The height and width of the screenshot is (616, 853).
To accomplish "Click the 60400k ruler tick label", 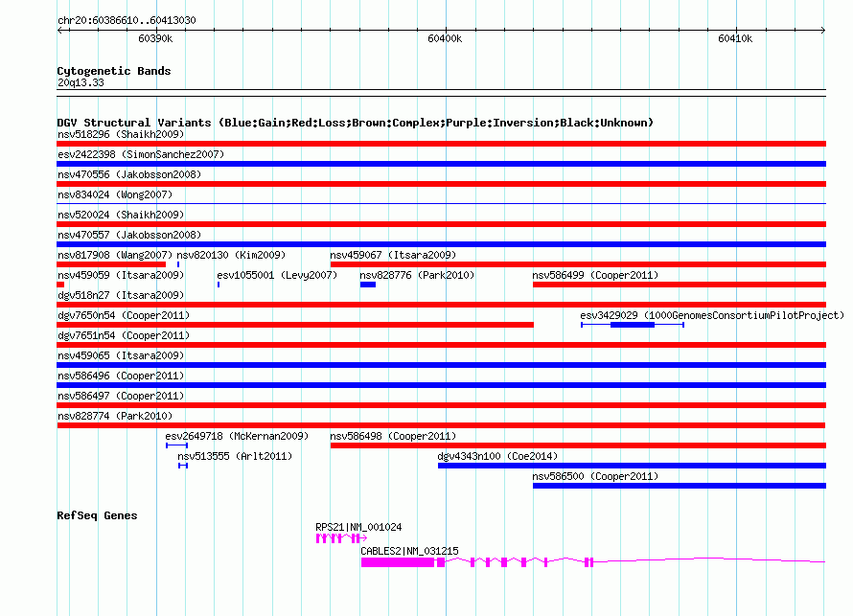I will click(445, 38).
